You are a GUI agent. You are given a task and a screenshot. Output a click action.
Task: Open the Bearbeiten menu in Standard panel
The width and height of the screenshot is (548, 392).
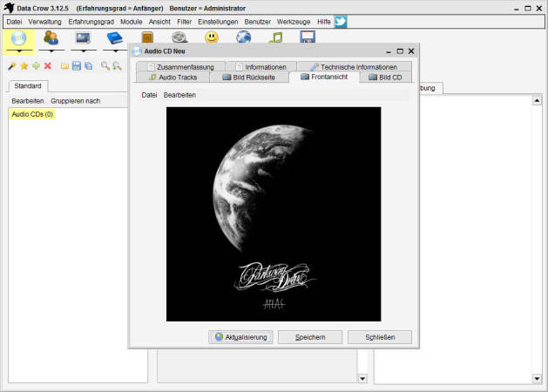[x=28, y=101]
